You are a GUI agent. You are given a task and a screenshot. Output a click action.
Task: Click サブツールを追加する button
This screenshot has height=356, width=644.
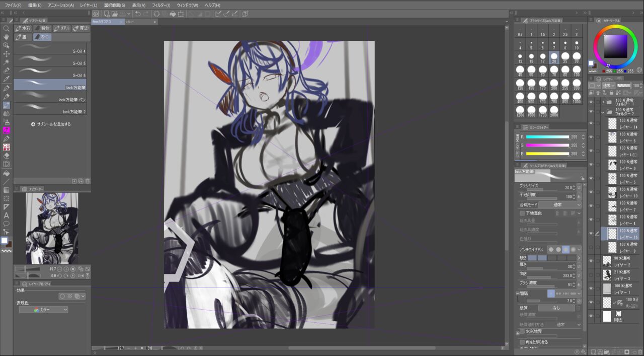(x=51, y=124)
